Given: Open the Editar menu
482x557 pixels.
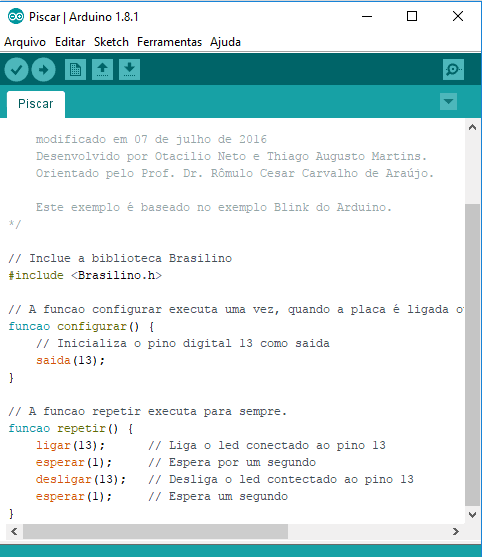Looking at the screenshot, I should pyautogui.click(x=70, y=42).
